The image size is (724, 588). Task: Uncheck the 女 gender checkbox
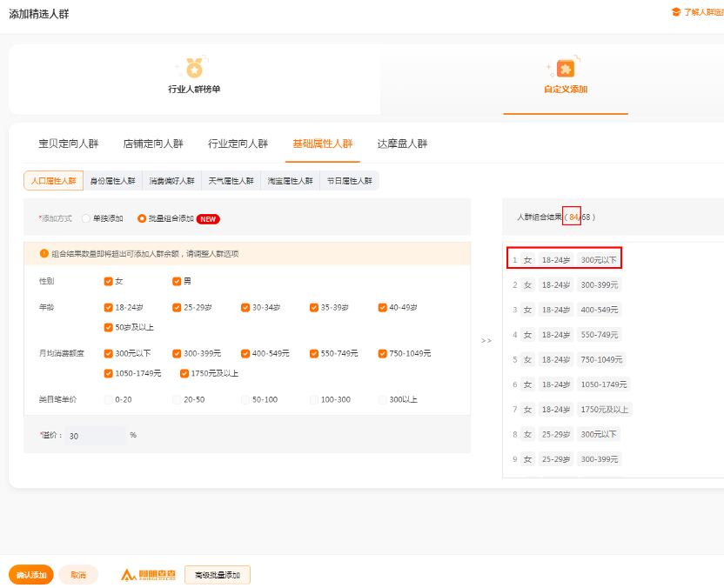[x=109, y=281]
